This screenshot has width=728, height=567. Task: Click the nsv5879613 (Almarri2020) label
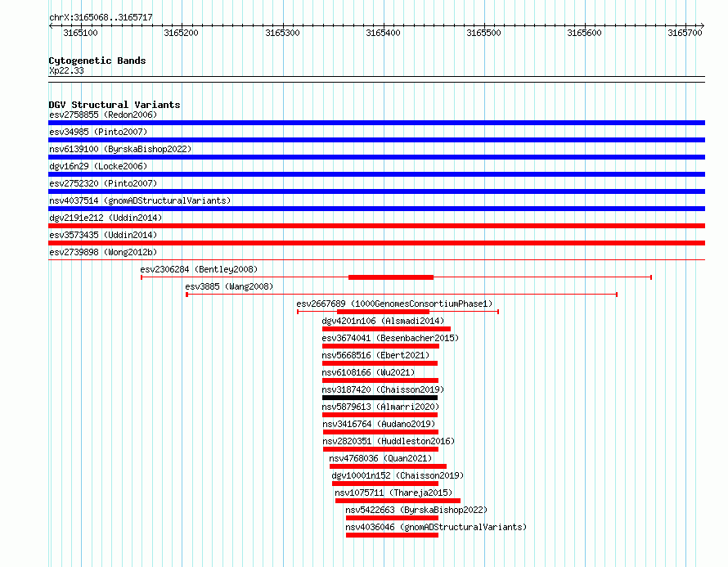point(380,407)
